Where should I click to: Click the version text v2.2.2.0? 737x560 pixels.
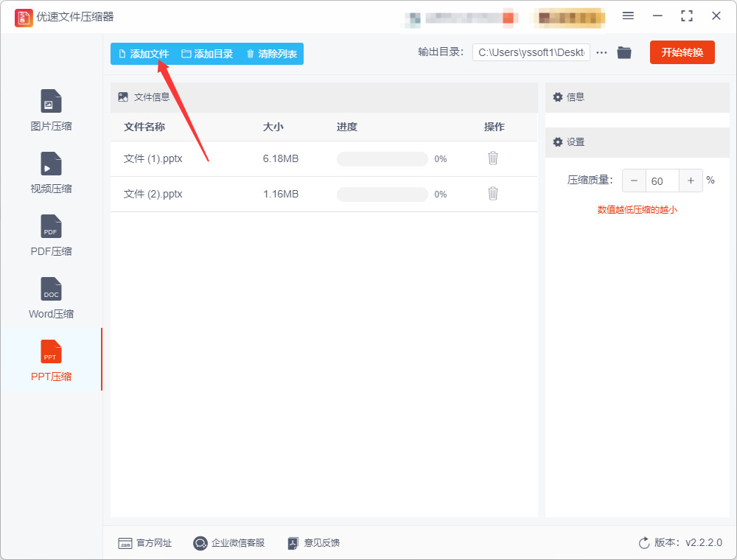click(x=704, y=543)
